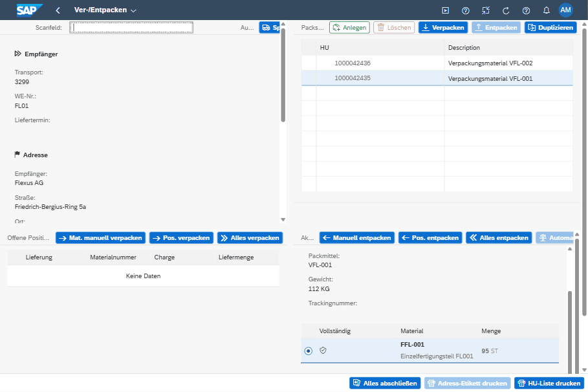This screenshot has height=392, width=588.
Task: Click the HU column header
Action: pos(380,48)
